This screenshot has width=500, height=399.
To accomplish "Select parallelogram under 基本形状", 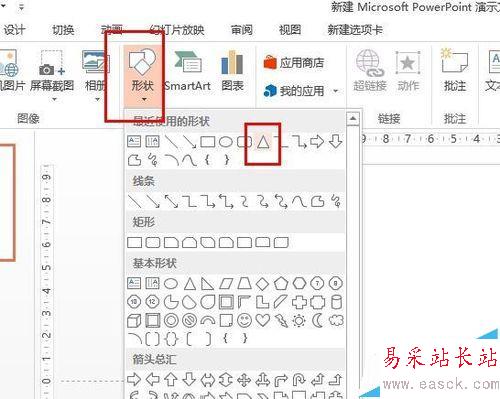I will 226,284.
